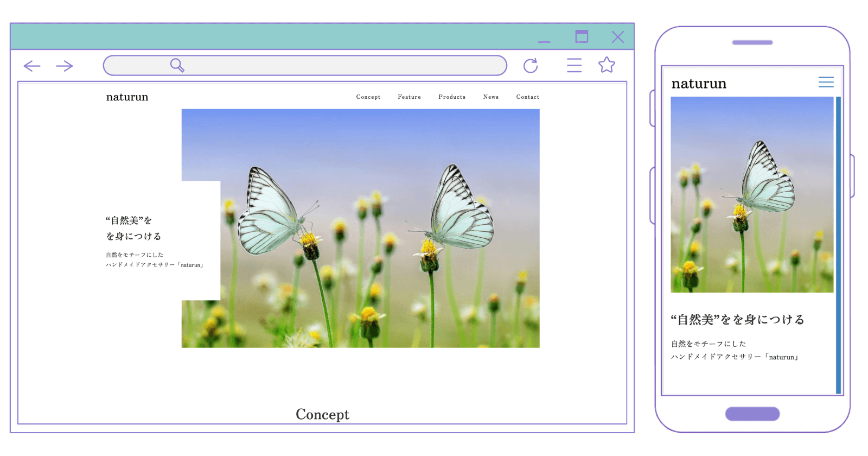
Task: Open the Contact nav link
Action: point(528,97)
